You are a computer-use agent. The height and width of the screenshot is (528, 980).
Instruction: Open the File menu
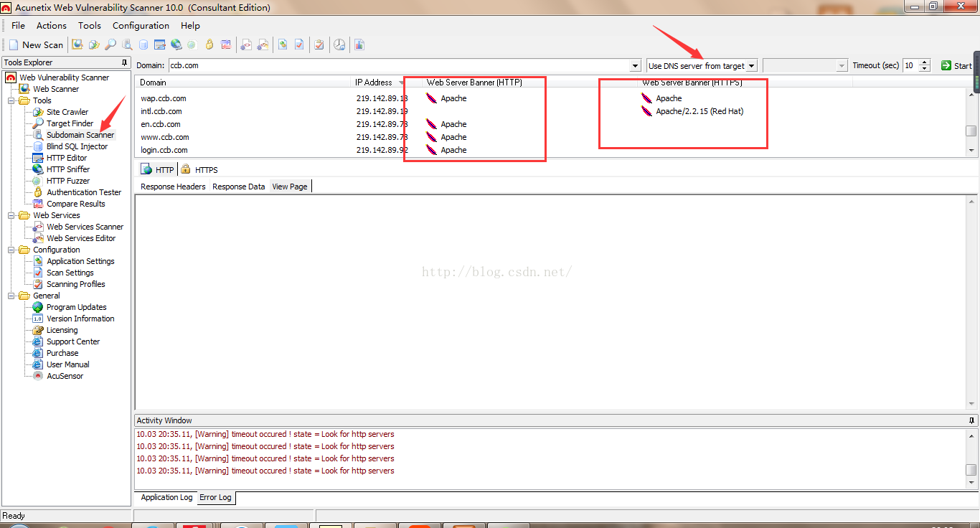18,25
